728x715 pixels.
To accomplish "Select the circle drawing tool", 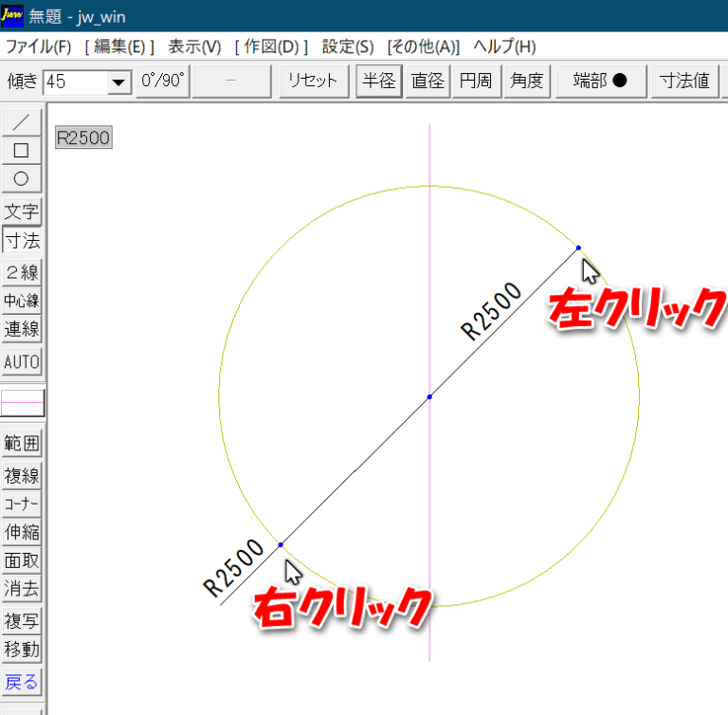I will tap(22, 179).
